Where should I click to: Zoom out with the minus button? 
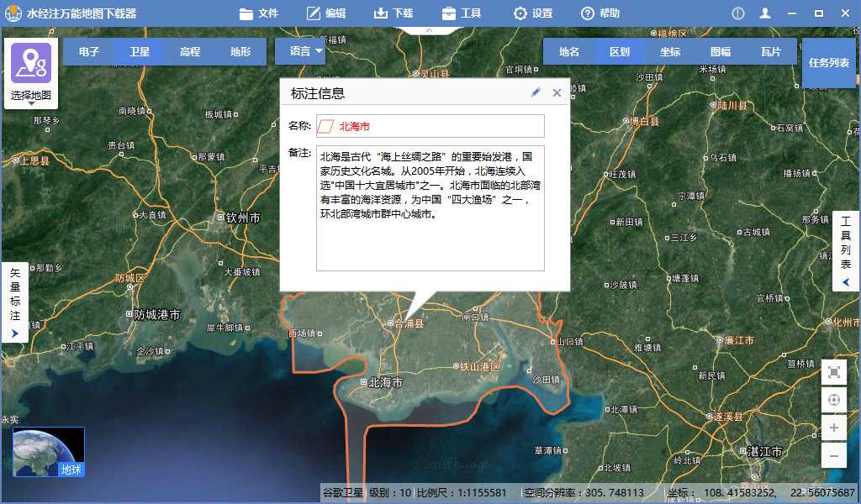[x=833, y=455]
